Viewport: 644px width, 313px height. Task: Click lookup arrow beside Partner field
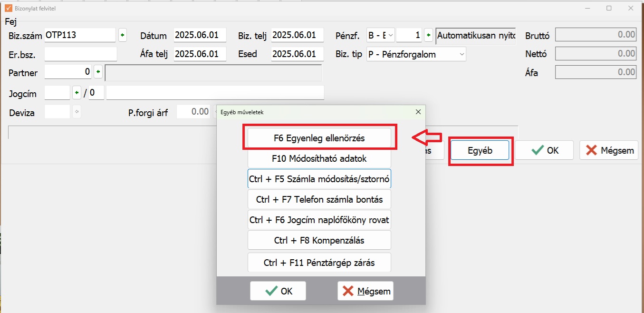pos(98,72)
